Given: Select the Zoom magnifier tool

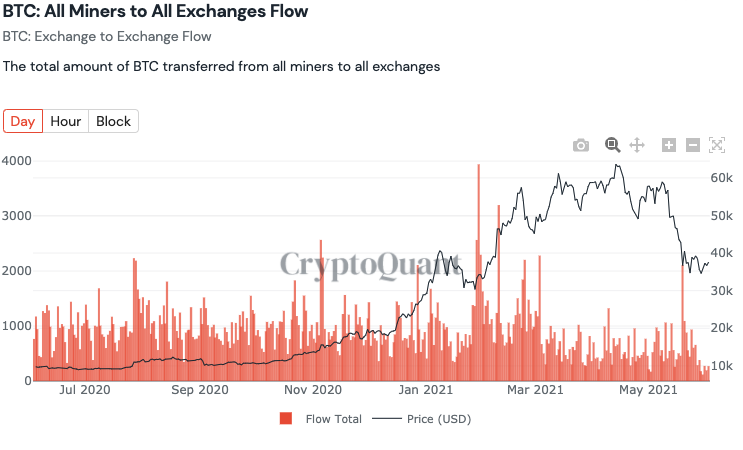Looking at the screenshot, I should tap(612, 145).
